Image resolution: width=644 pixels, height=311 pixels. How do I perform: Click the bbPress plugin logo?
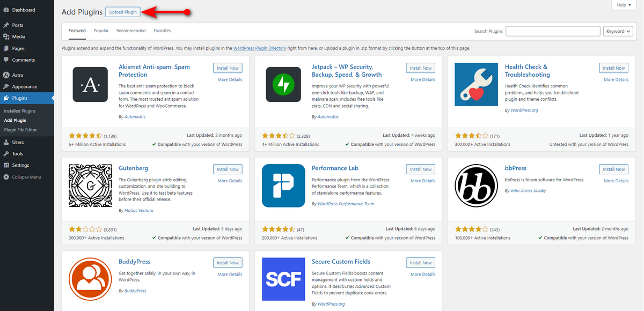coord(477,186)
